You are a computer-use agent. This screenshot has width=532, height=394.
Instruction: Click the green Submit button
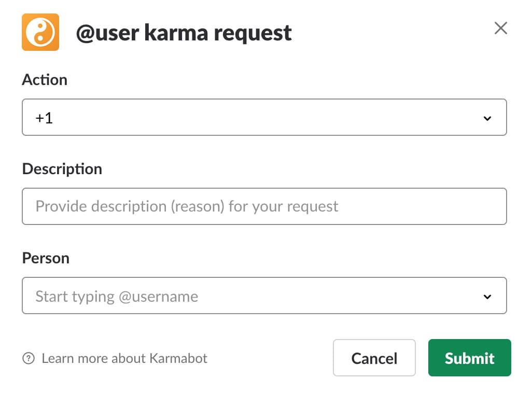pos(469,358)
